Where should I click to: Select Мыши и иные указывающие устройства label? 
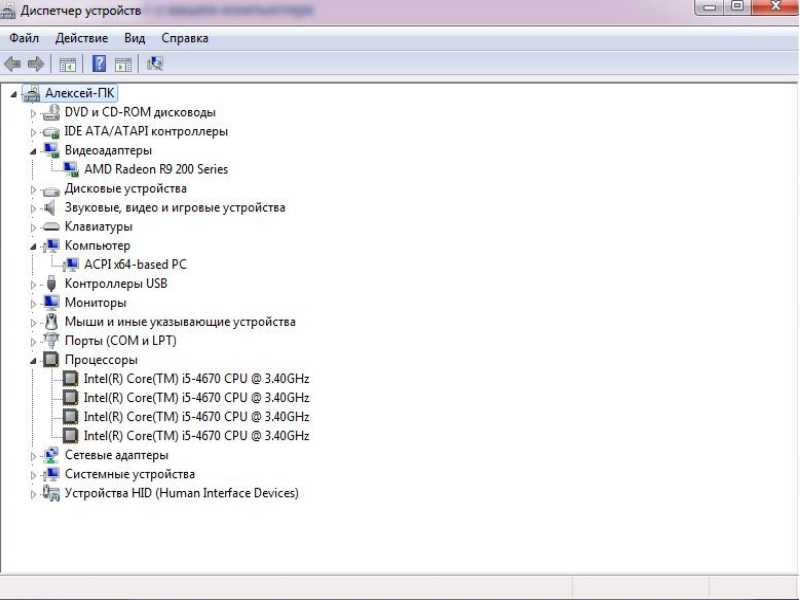180,322
